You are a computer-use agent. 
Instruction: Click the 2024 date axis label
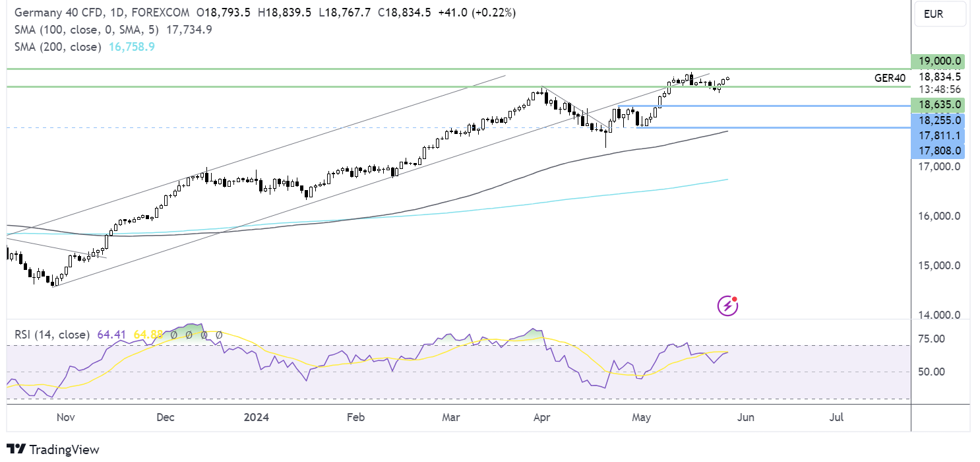coord(256,417)
